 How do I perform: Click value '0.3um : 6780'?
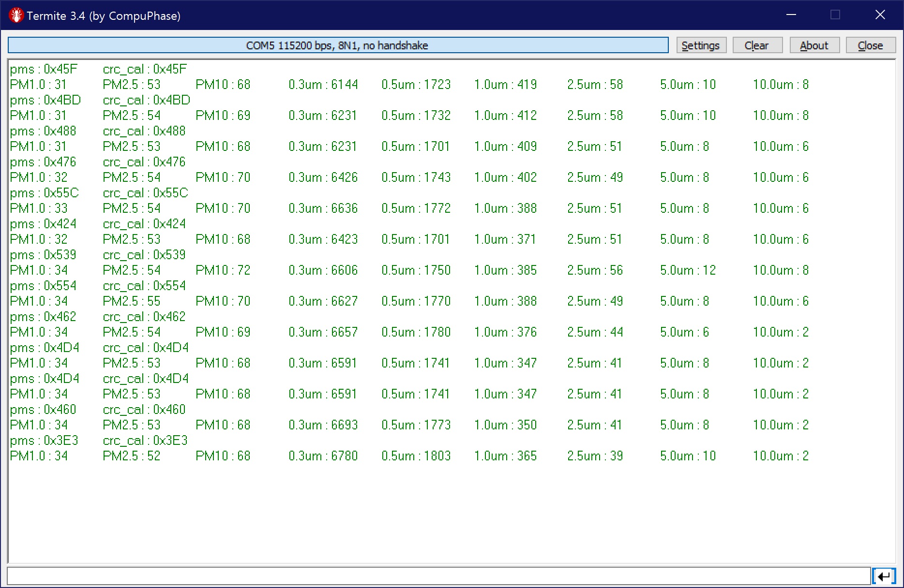click(x=323, y=456)
